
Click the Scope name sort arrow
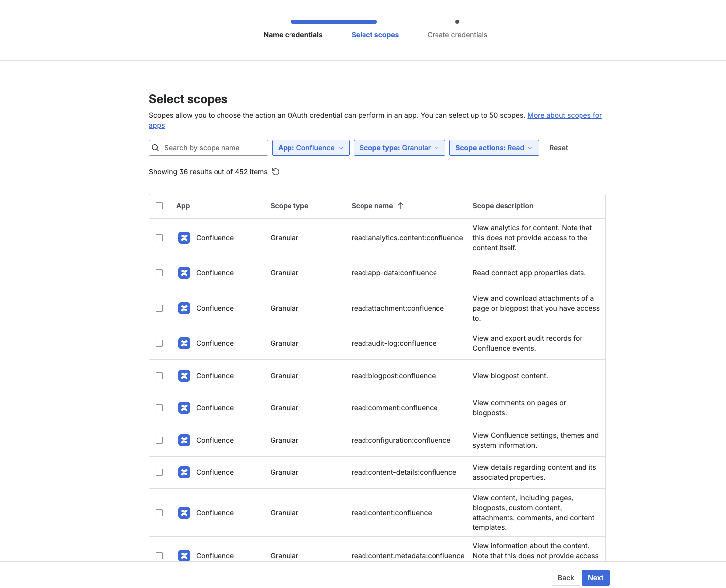pos(401,206)
